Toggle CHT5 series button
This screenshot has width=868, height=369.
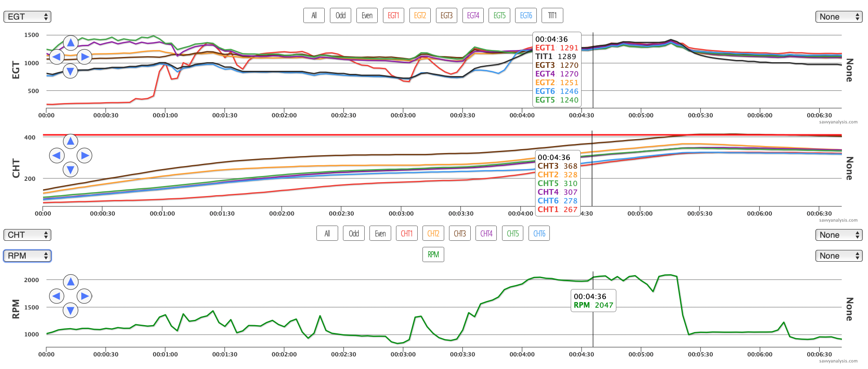tap(513, 233)
